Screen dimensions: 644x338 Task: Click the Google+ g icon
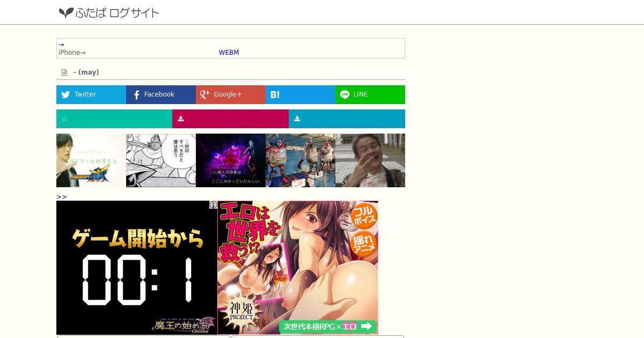click(204, 94)
